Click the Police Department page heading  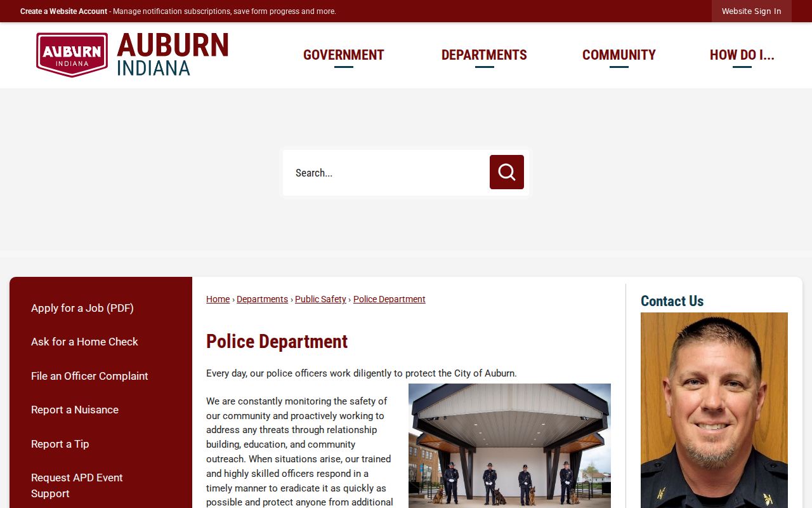277,342
